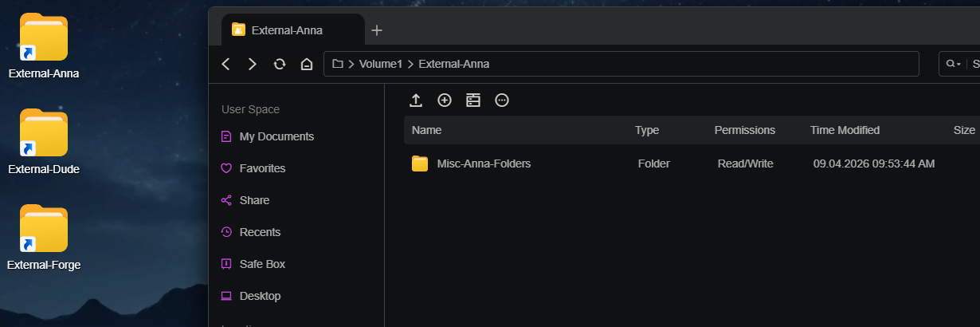
Task: Click Volume1 in the path breadcrumb
Action: point(381,64)
